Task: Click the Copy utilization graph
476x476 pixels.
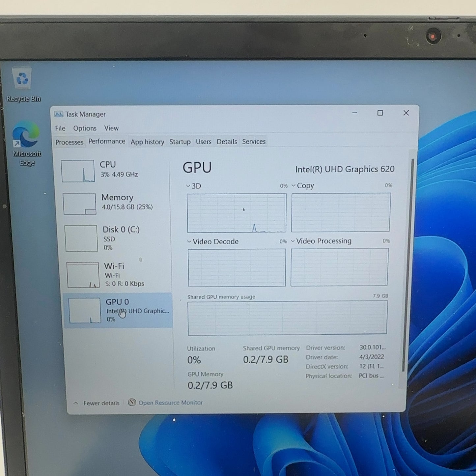Action: [x=341, y=212]
